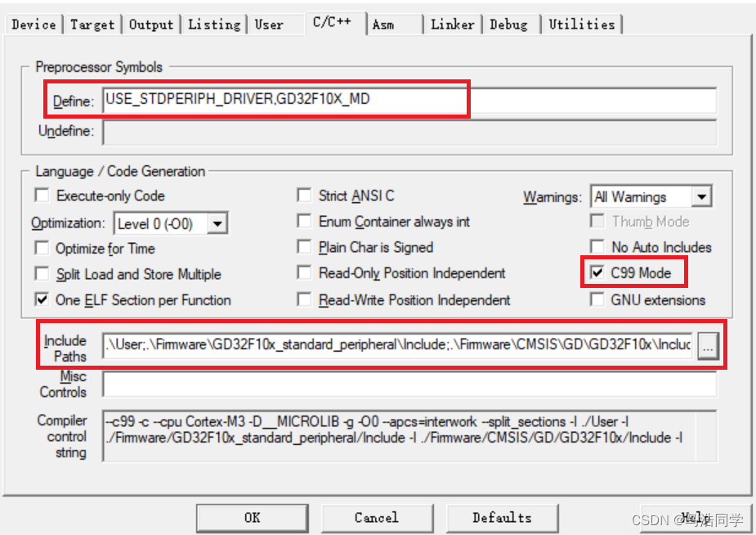Check Read-Write Position Independent
Screen dimensions: 756x535
pyautogui.click(x=304, y=300)
